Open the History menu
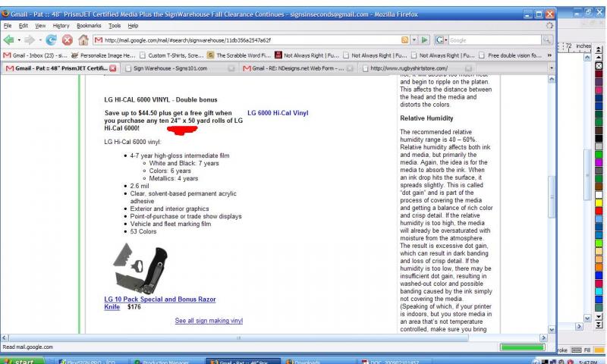The height and width of the screenshot is (364, 607). (x=61, y=26)
